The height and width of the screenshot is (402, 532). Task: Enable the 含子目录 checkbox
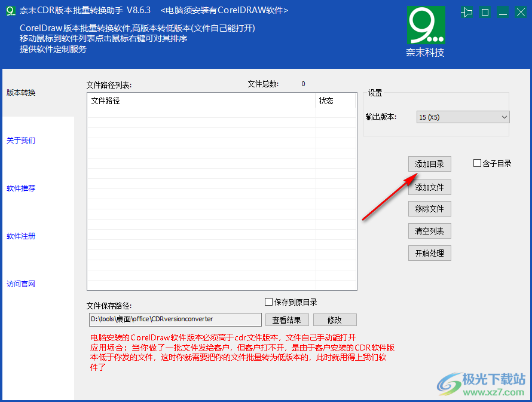tap(476, 162)
